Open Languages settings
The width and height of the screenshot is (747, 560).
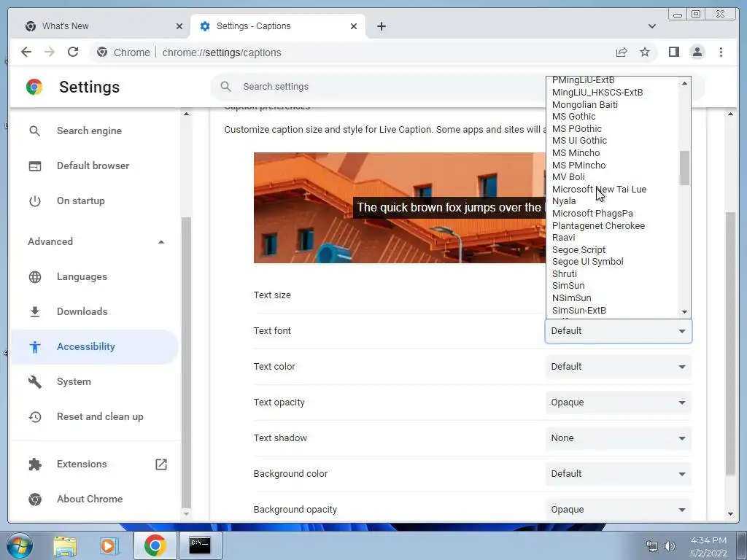pyautogui.click(x=82, y=276)
